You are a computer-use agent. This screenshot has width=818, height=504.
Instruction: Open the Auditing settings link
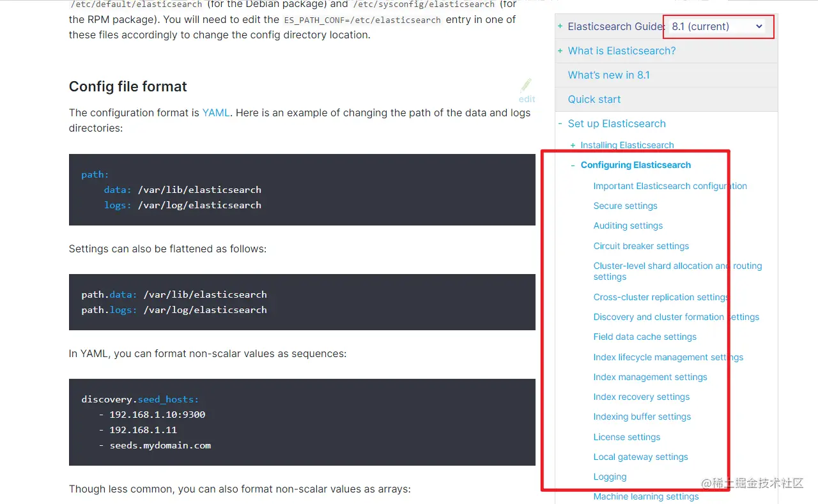628,225
